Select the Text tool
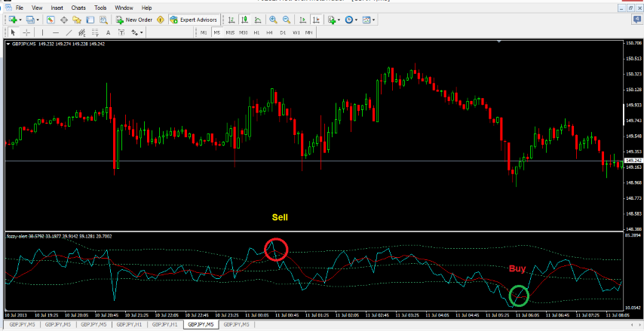 coord(108,32)
